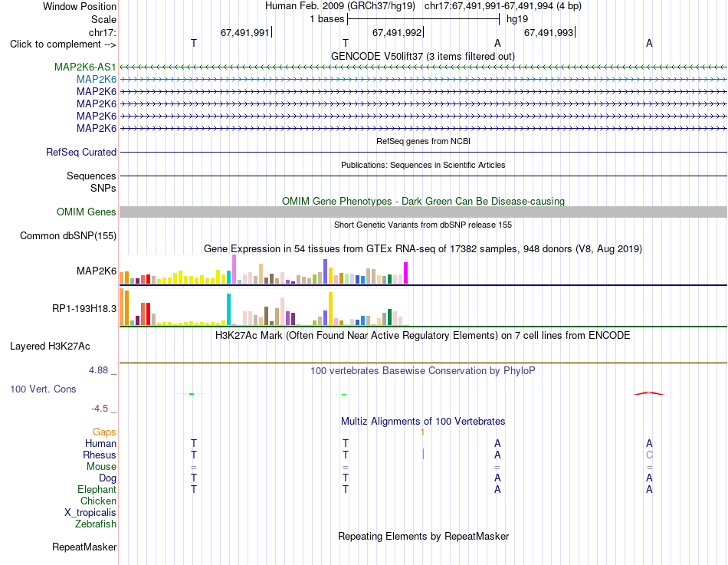Open the H3K27Ac Mark ENCODE track title

[423, 336]
